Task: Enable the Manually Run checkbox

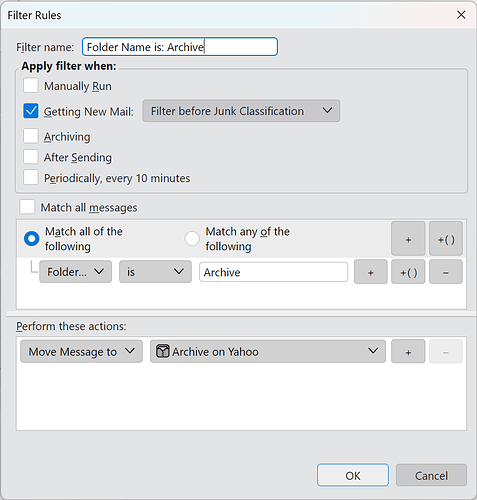Action: (x=31, y=85)
